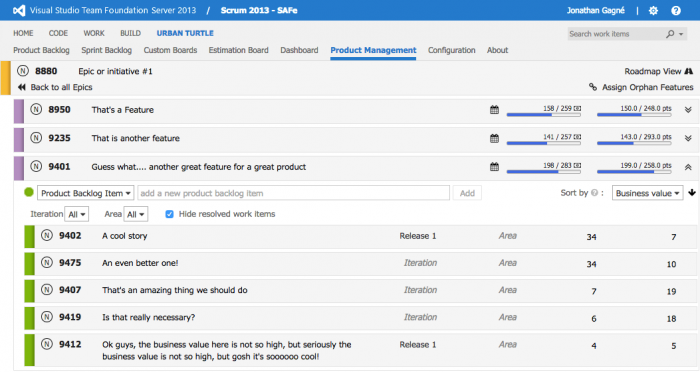Click the 198 / 283 progress bar
The height and width of the screenshot is (372, 700).
(544, 171)
